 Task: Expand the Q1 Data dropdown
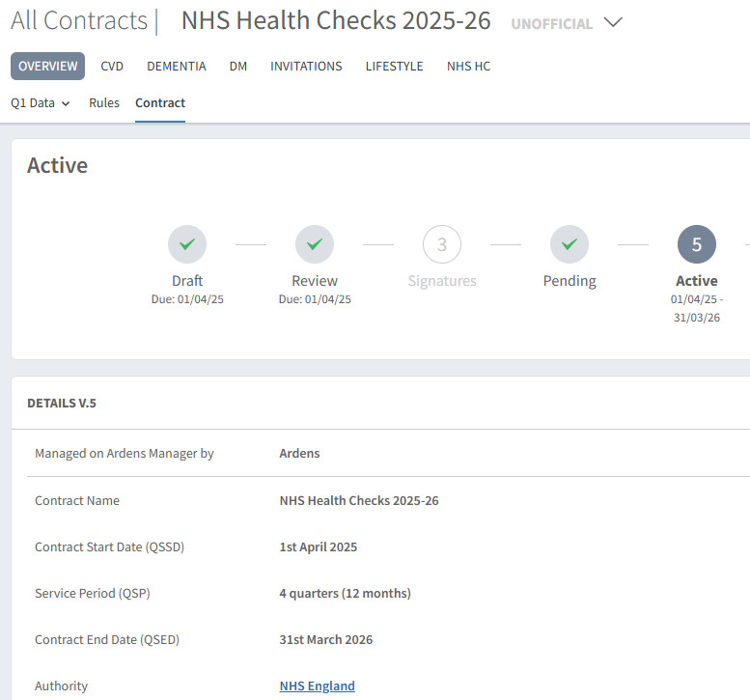point(41,103)
